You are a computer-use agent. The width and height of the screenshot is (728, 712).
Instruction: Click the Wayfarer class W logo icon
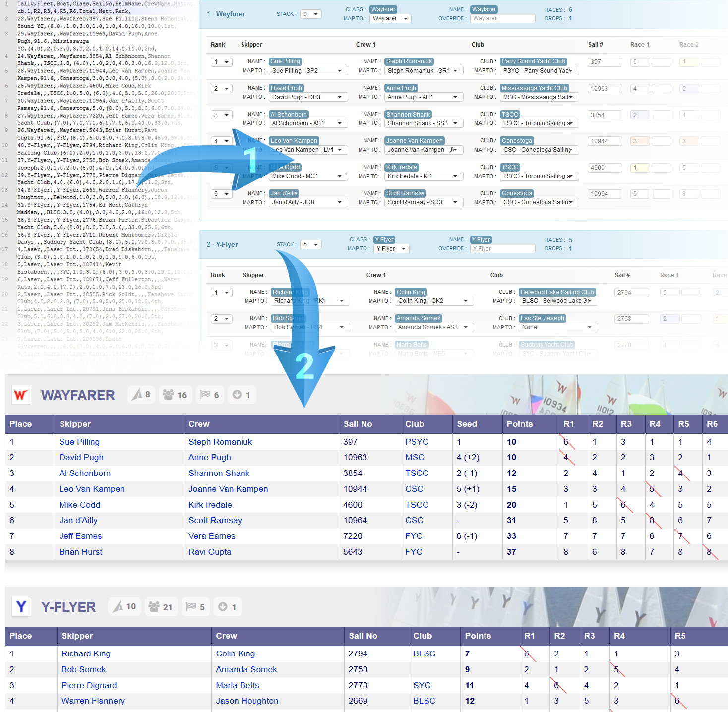[x=21, y=395]
